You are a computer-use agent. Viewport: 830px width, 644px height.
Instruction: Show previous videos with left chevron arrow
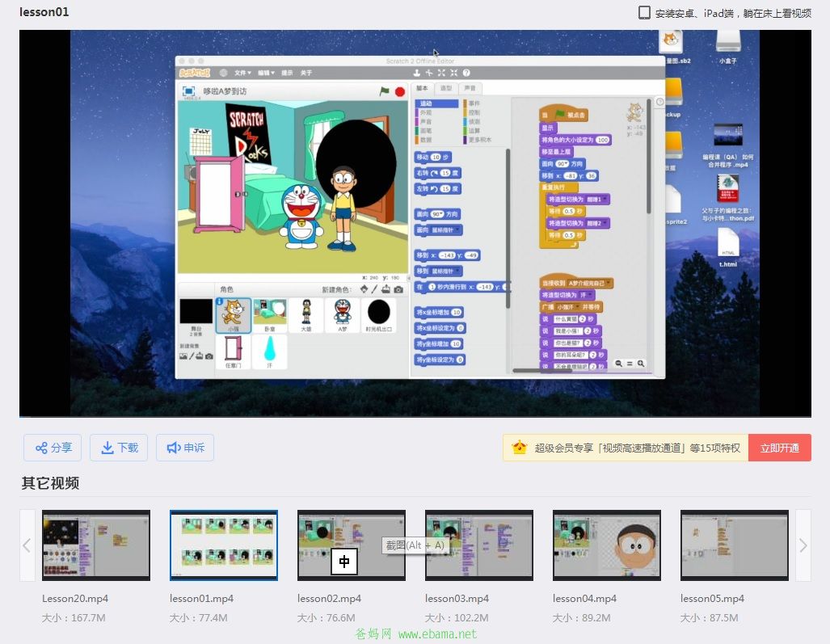tap(27, 545)
